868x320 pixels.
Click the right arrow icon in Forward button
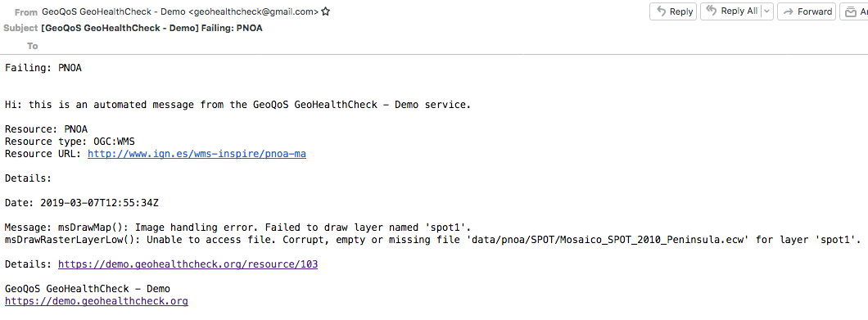coord(789,11)
